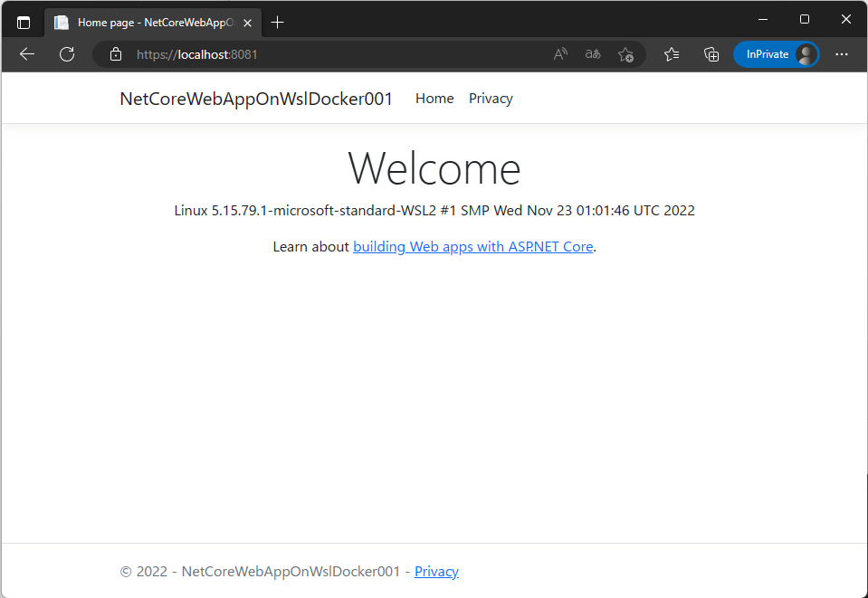
Task: Click the Welcome heading text
Action: 434,168
